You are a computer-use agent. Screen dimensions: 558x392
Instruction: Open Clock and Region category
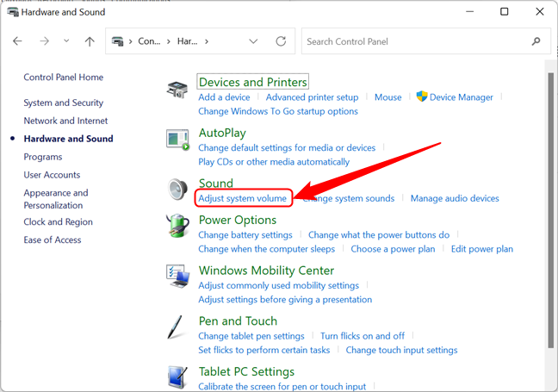[58, 221]
